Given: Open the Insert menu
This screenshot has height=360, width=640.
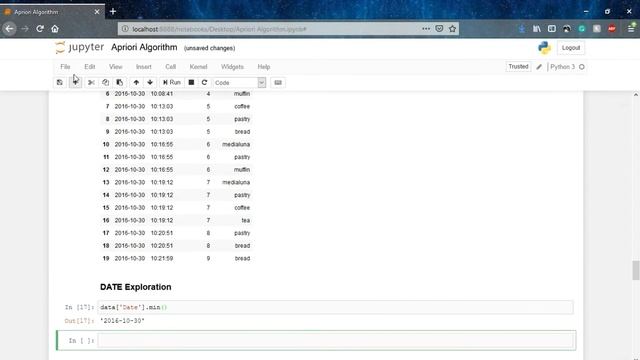Looking at the screenshot, I should (144, 67).
